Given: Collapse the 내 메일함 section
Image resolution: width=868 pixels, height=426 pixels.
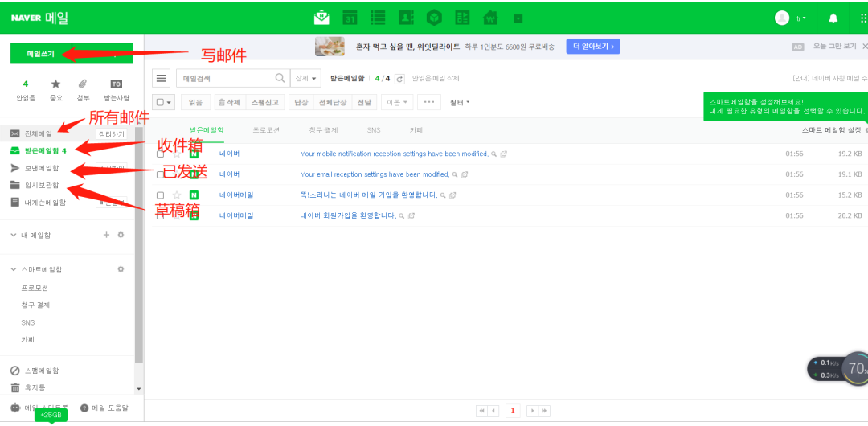Looking at the screenshot, I should (14, 235).
